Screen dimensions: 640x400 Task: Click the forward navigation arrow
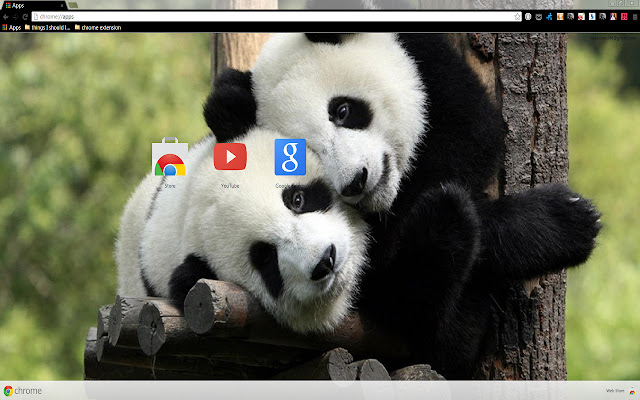[16, 17]
